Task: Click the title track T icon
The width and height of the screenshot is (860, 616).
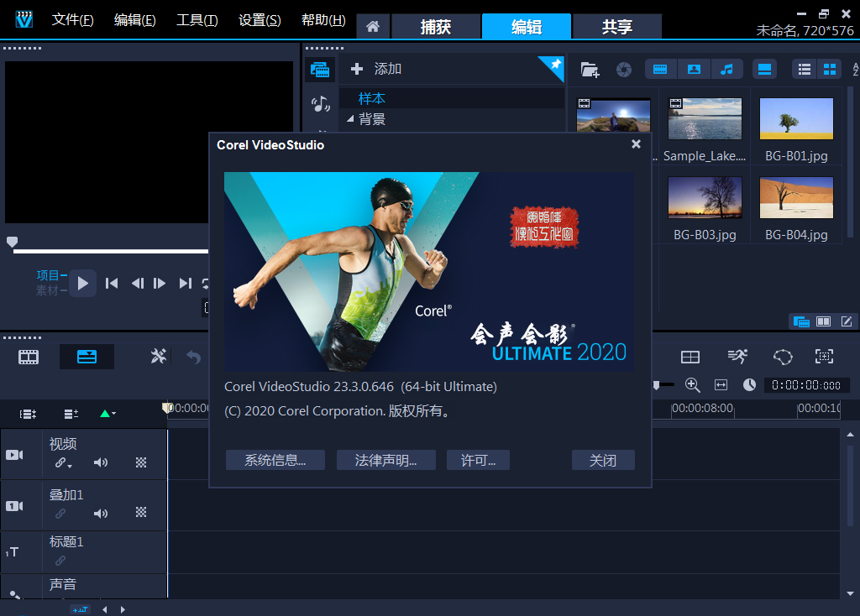Action: tap(12, 552)
